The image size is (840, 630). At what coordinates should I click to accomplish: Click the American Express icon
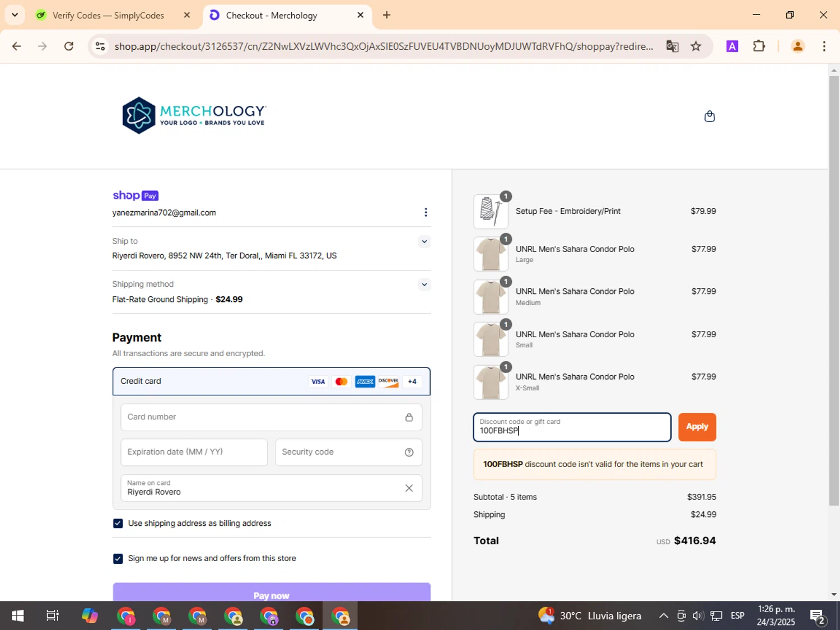coord(365,381)
